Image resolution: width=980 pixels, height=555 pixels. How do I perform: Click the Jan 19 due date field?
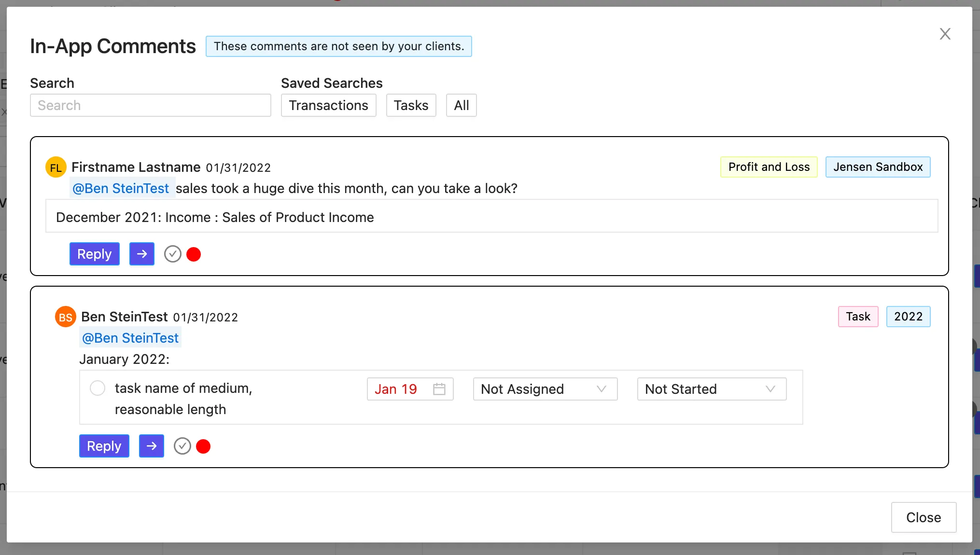pos(410,389)
